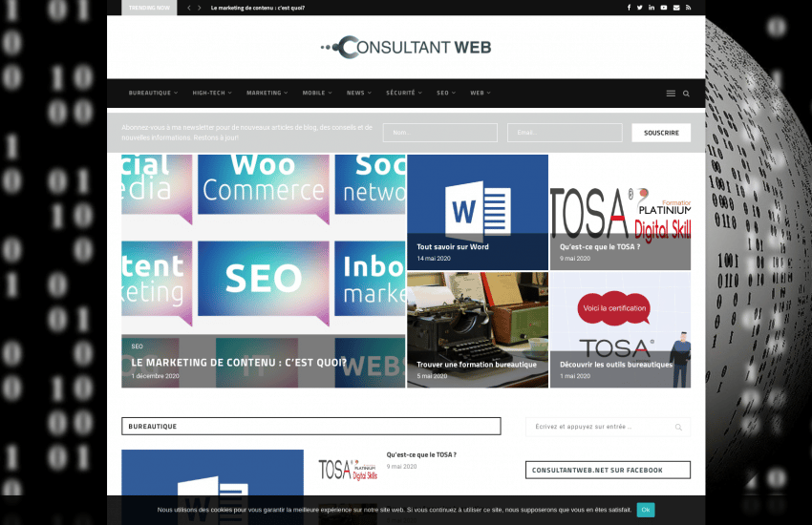812x525 pixels.
Task: Show previous trending headline arrow
Action: coord(189,8)
